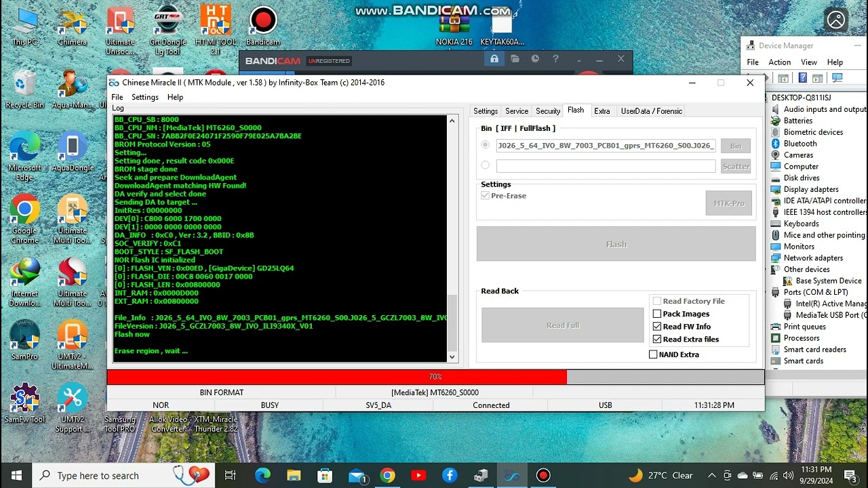Click the Bandicam lock icon
This screenshot has height=488, width=868.
tap(494, 60)
